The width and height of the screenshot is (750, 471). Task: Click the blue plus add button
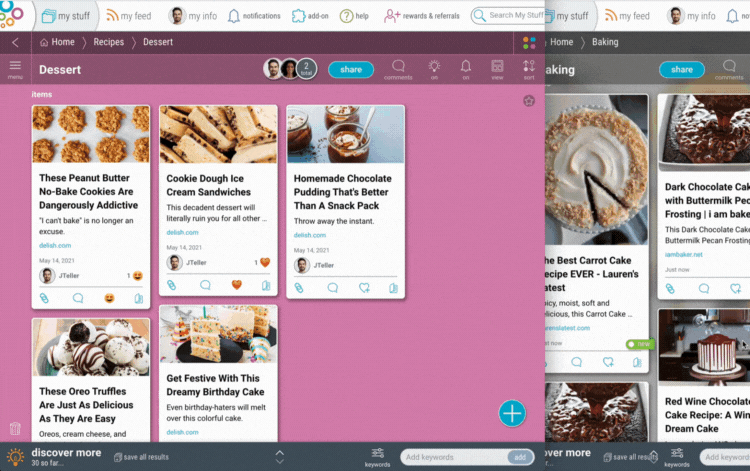coord(512,413)
